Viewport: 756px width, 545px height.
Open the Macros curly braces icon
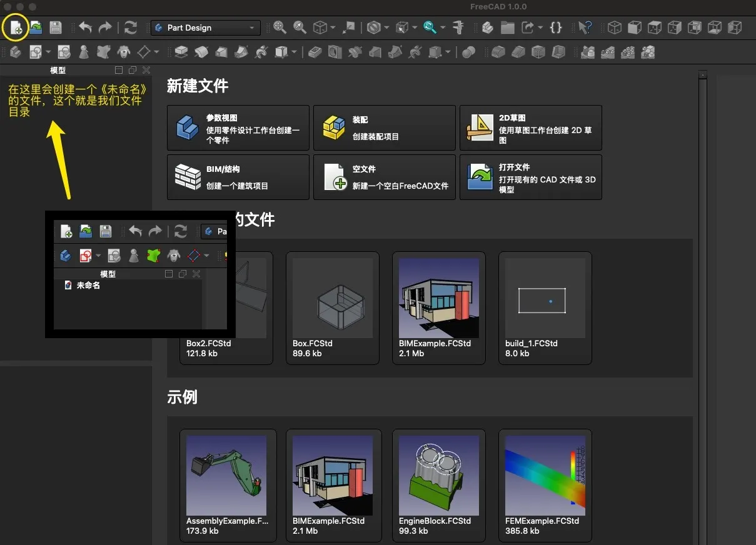pos(555,27)
